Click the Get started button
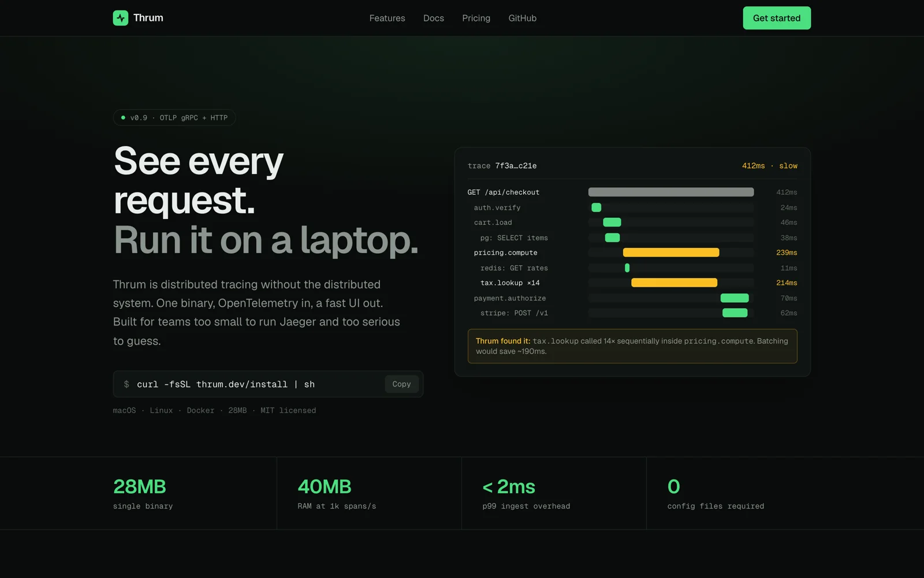 click(777, 18)
